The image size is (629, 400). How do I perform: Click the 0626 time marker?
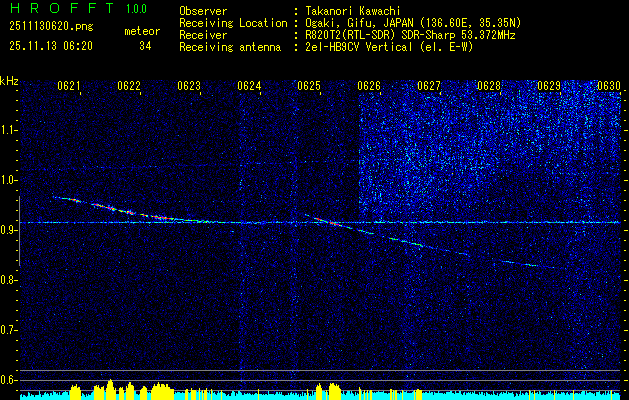click(369, 86)
